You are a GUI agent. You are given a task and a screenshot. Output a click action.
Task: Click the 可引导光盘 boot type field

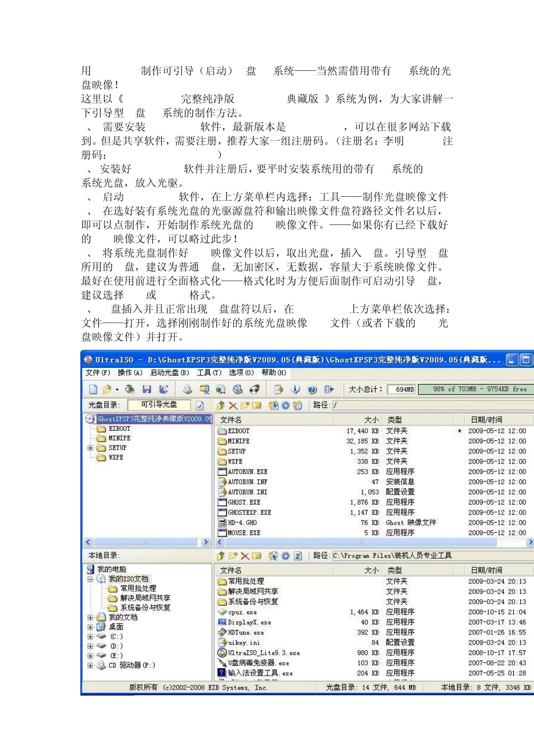click(x=159, y=404)
